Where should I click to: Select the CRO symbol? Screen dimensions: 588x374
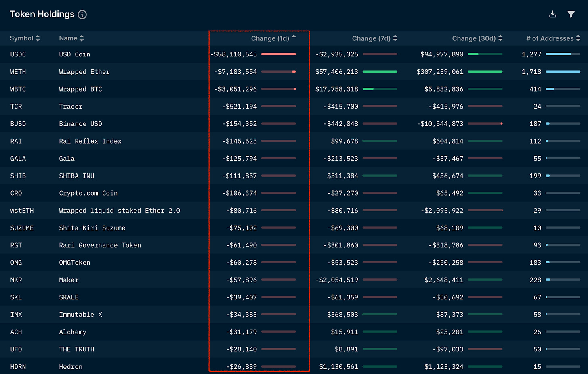coord(16,193)
